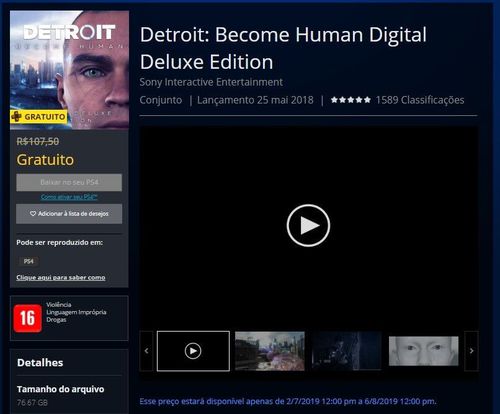
Task: Add game to wishlist with heart button
Action: 69,214
